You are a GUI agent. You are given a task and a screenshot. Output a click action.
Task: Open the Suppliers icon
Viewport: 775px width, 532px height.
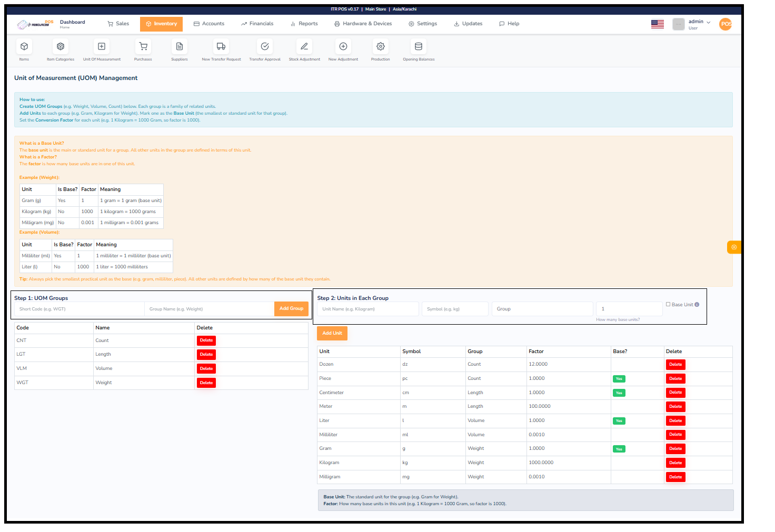(x=179, y=46)
